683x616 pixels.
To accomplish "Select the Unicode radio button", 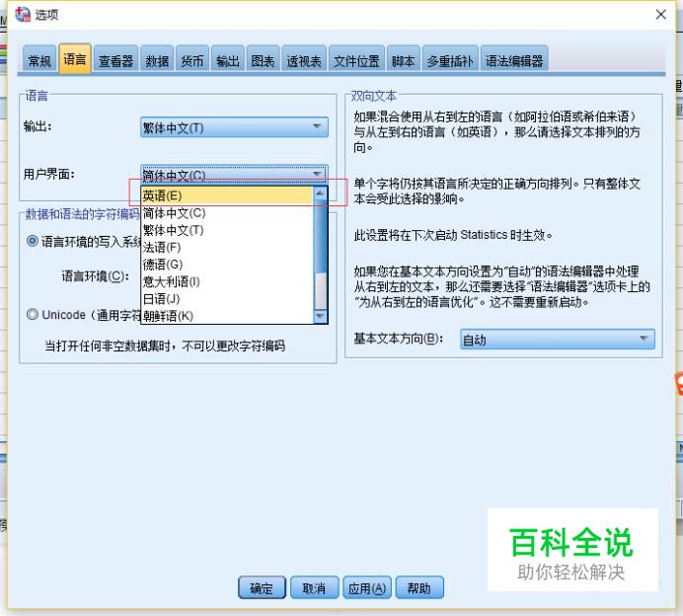I will click(x=33, y=314).
